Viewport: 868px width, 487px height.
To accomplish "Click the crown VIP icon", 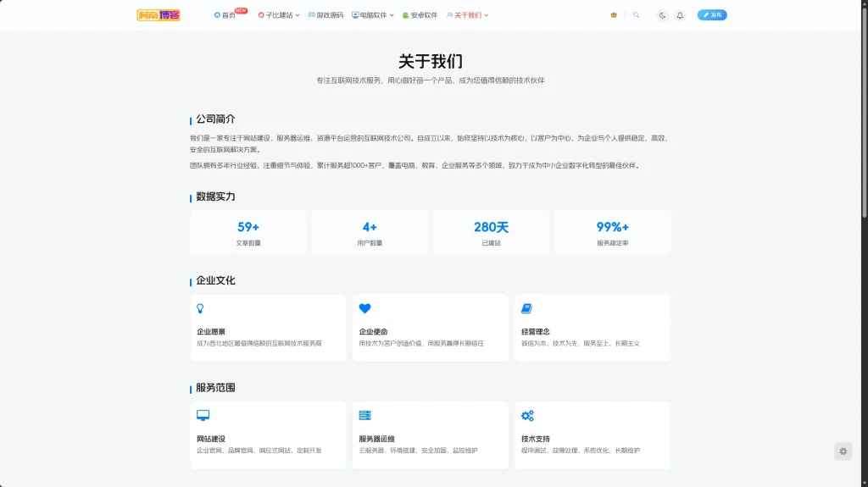I will tap(614, 15).
